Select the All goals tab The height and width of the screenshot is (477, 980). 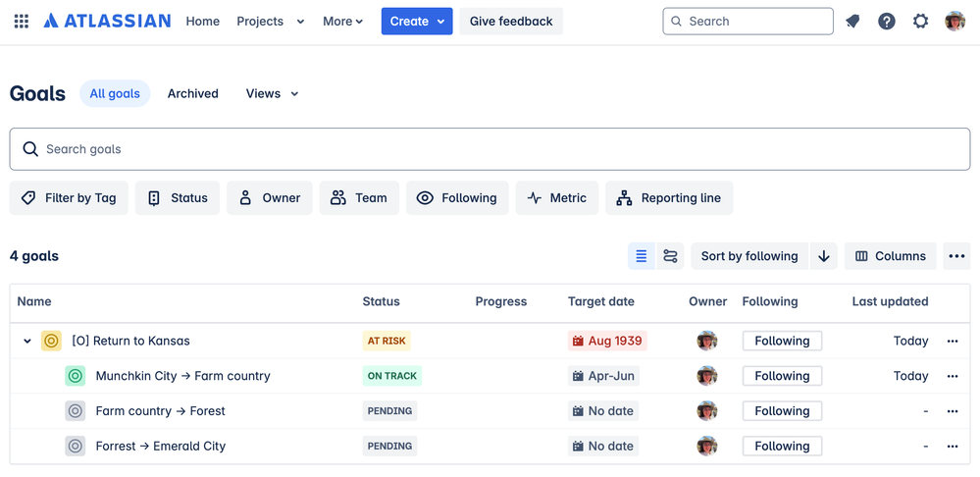(115, 94)
